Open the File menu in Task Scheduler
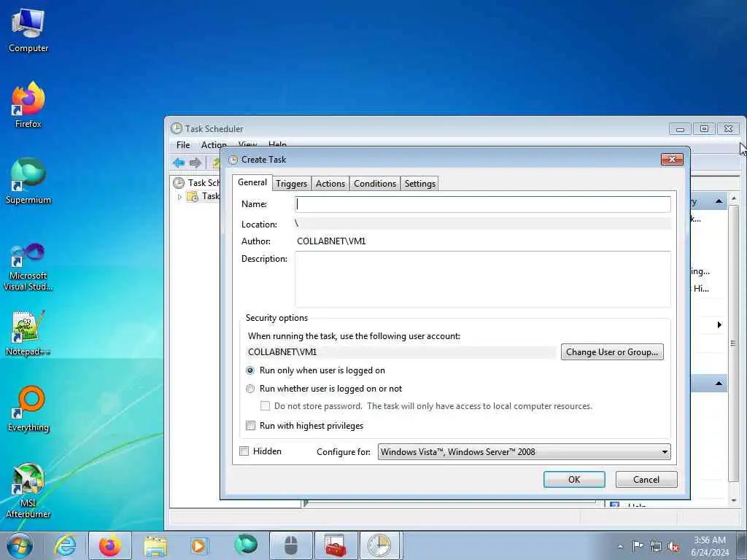747x560 pixels. [183, 145]
